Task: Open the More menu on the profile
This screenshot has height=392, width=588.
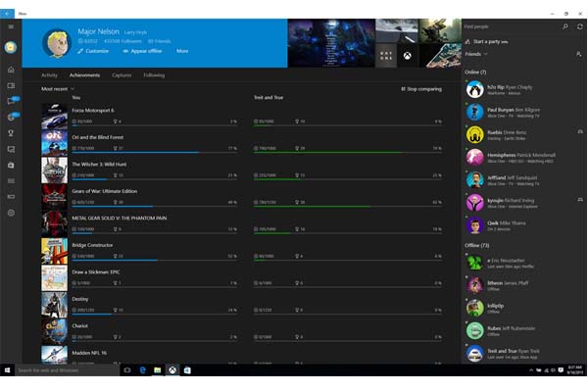Action: pos(182,51)
